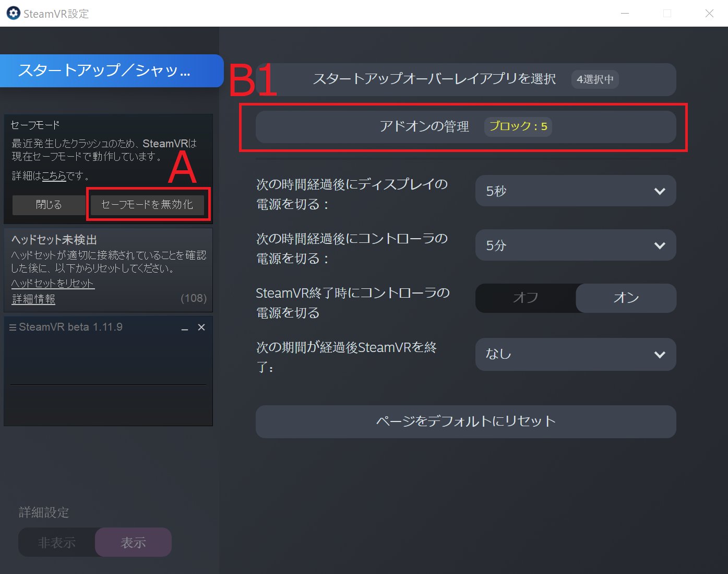
Task: Click the SteamVR gear icon in title bar
Action: click(13, 13)
